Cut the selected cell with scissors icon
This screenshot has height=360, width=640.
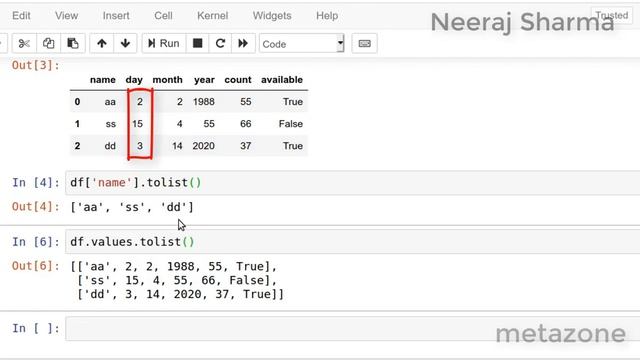[24, 43]
